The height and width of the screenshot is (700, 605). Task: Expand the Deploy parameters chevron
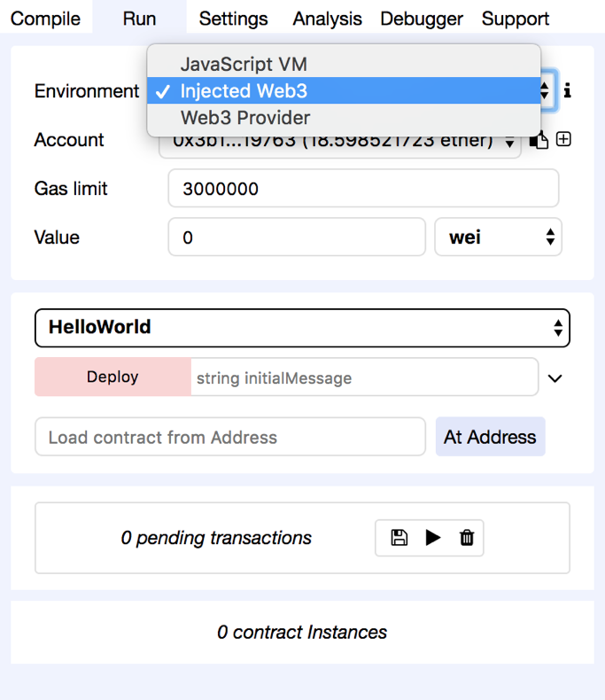coord(555,378)
